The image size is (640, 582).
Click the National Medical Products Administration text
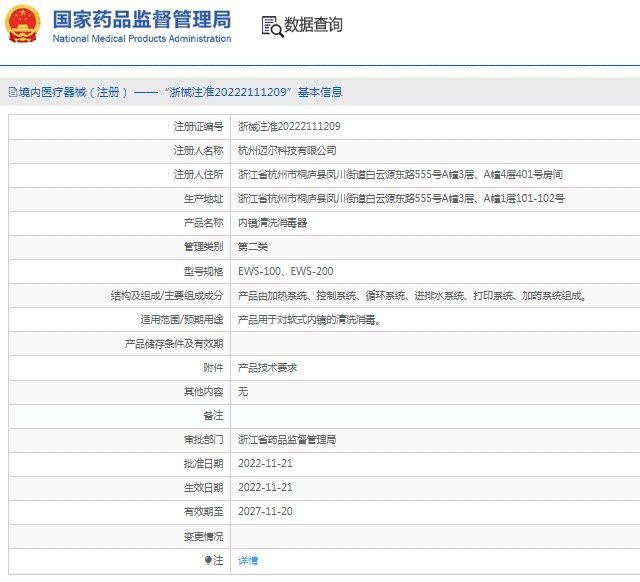[x=142, y=39]
